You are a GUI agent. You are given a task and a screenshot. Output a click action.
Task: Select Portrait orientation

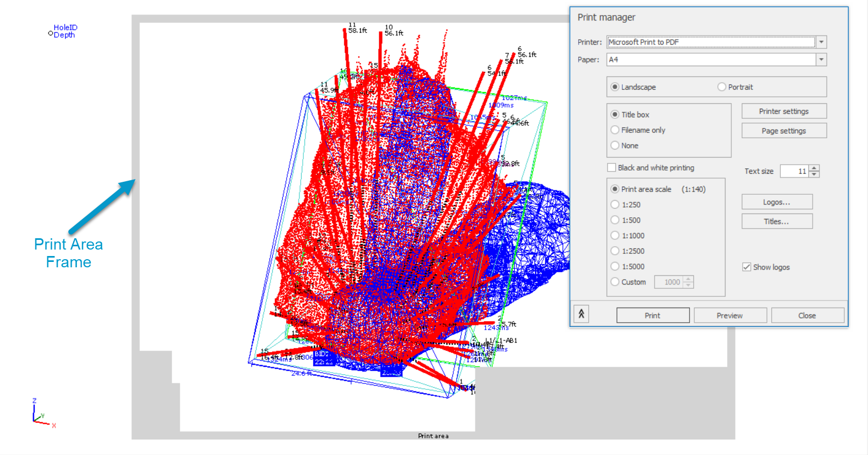735,87
